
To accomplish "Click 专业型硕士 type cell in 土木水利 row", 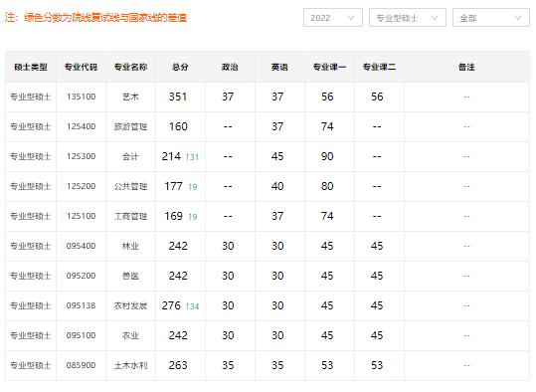I will click(x=31, y=365).
